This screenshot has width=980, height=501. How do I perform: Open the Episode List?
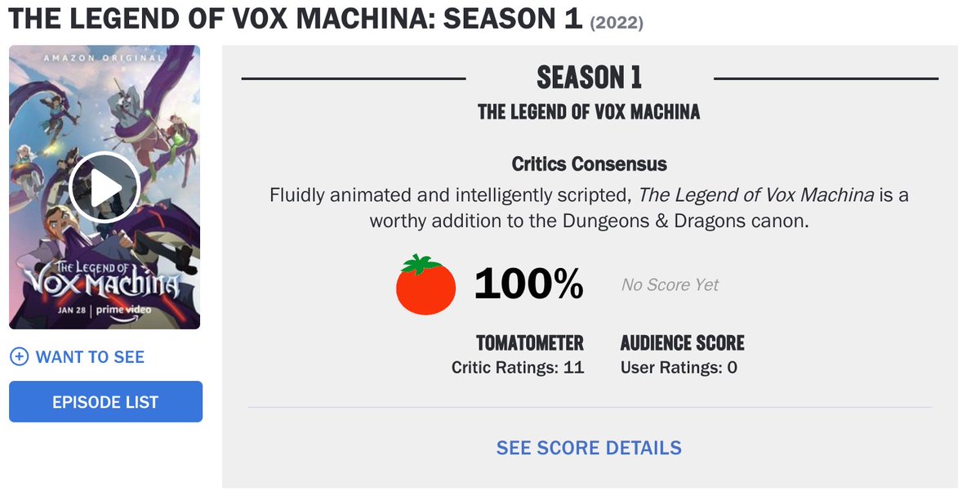click(105, 401)
